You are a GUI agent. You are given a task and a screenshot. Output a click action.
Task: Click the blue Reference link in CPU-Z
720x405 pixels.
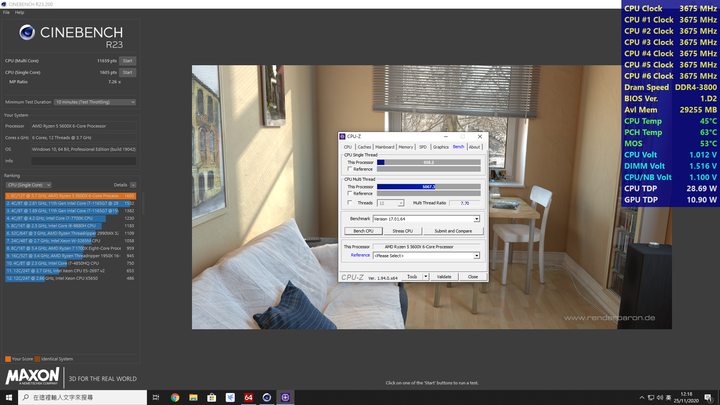(x=360, y=255)
